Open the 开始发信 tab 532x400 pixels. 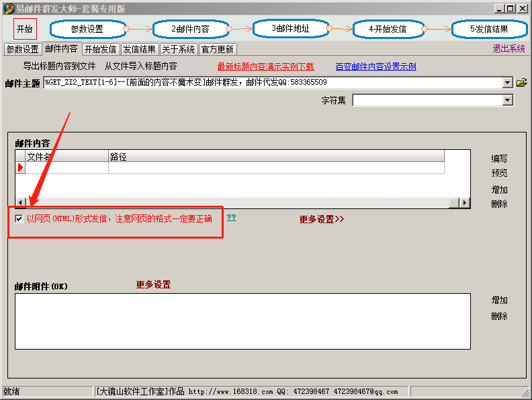click(x=100, y=49)
